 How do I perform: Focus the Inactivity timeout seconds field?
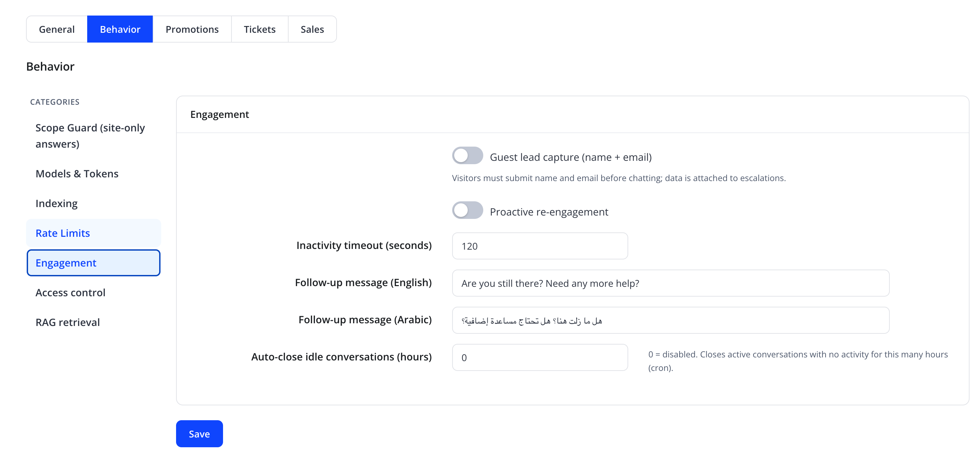[540, 246]
